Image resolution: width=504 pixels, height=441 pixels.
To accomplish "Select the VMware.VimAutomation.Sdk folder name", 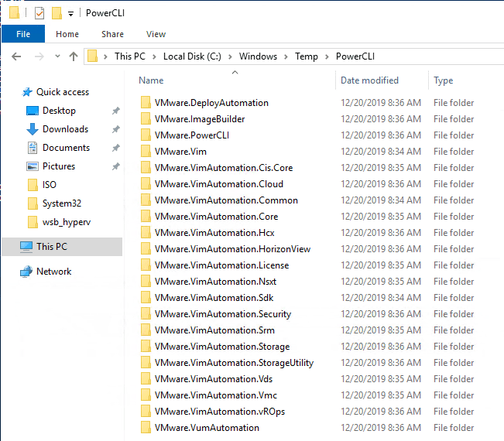I will (x=214, y=298).
